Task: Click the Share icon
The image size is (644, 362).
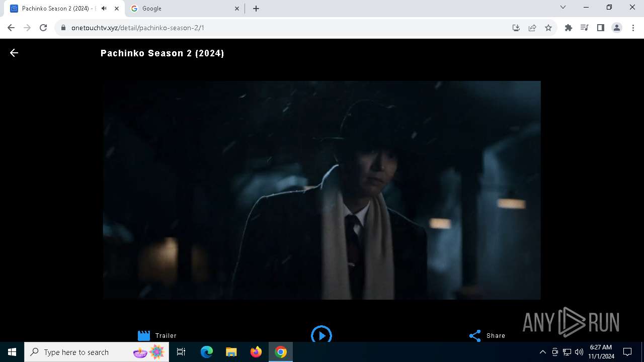Action: 475,335
